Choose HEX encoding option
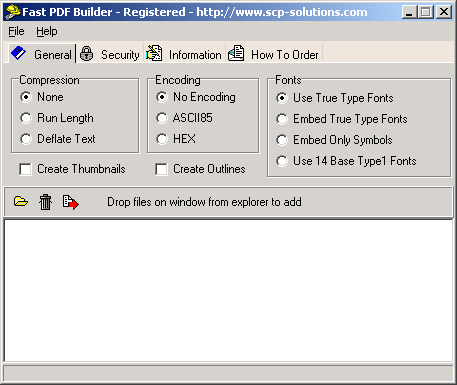Viewport: 457px width, 385px height. [x=162, y=139]
